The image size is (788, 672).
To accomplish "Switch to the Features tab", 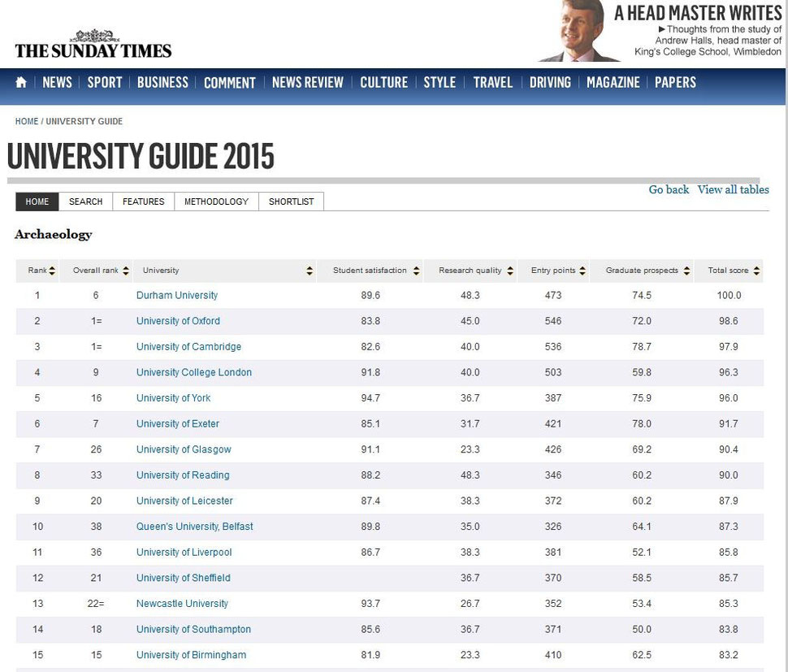I will pyautogui.click(x=143, y=202).
